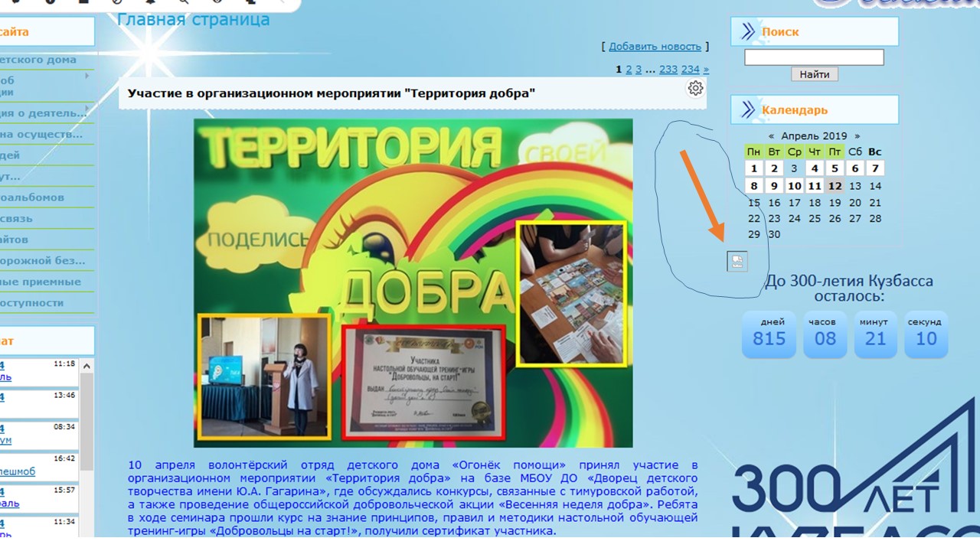The width and height of the screenshot is (980, 551).
Task: Open news page 2
Action: point(629,70)
